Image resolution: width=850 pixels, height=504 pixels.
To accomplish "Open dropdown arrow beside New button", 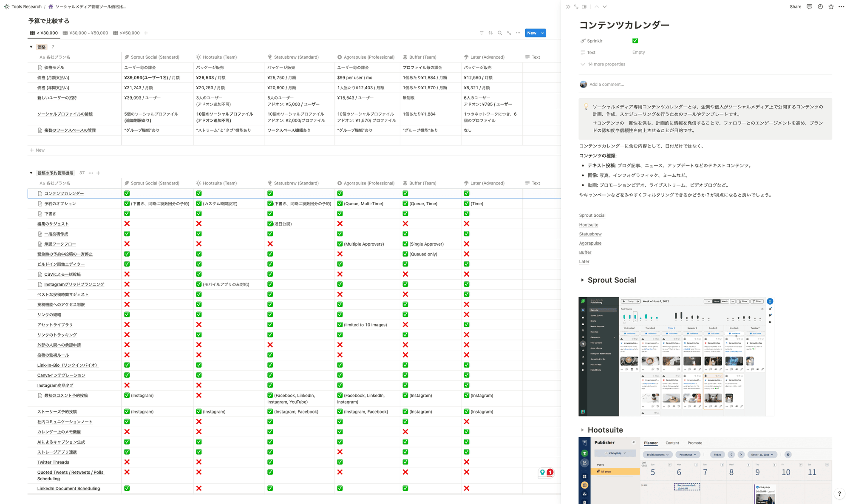I will coord(543,33).
